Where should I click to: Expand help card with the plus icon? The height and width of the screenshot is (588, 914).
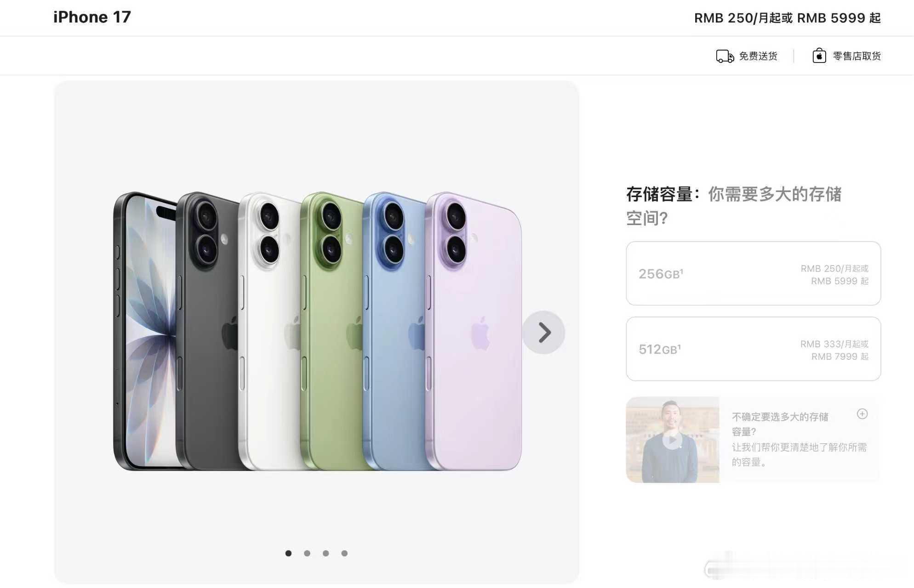[x=862, y=414]
